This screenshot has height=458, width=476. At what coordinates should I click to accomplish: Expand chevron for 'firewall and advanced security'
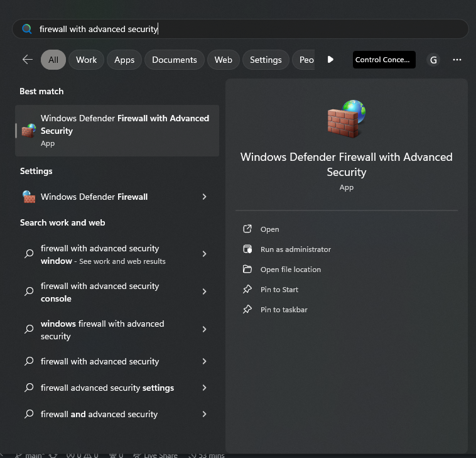pos(204,414)
